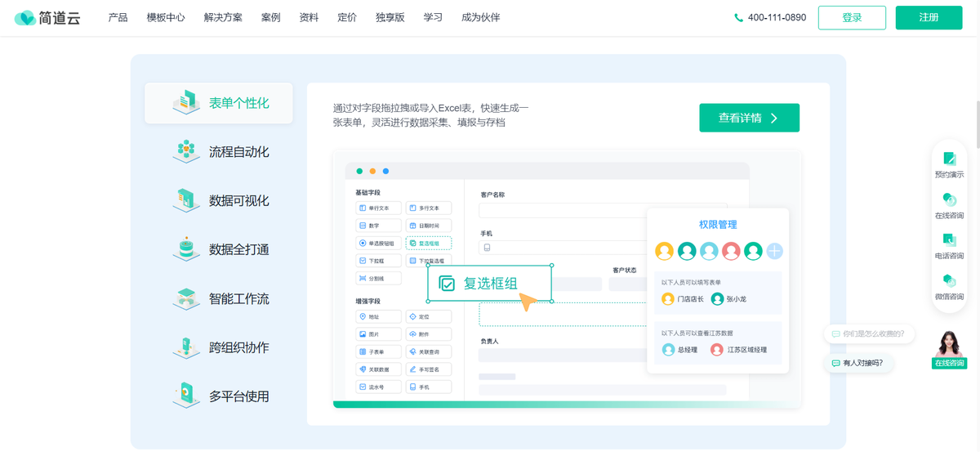Image resolution: width=980 pixels, height=452 pixels.
Task: Open the 产品 navigation menu
Action: pyautogui.click(x=118, y=17)
